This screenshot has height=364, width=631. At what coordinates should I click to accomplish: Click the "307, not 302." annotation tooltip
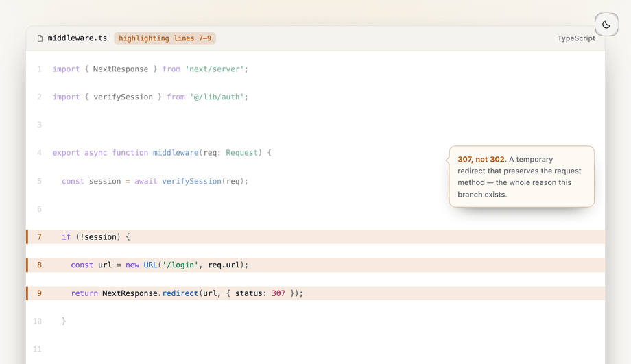coord(521,177)
